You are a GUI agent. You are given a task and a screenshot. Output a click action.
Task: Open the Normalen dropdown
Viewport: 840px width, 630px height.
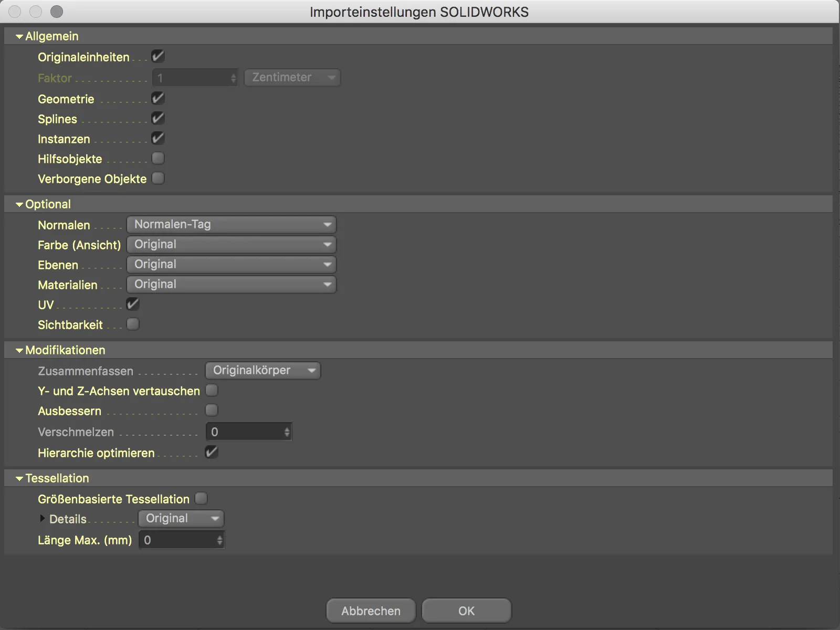(x=232, y=225)
